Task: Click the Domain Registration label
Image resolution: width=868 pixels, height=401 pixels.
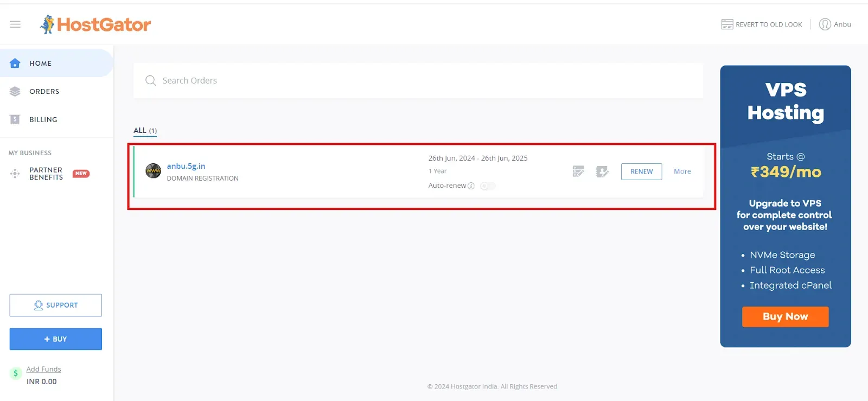Action: (202, 179)
